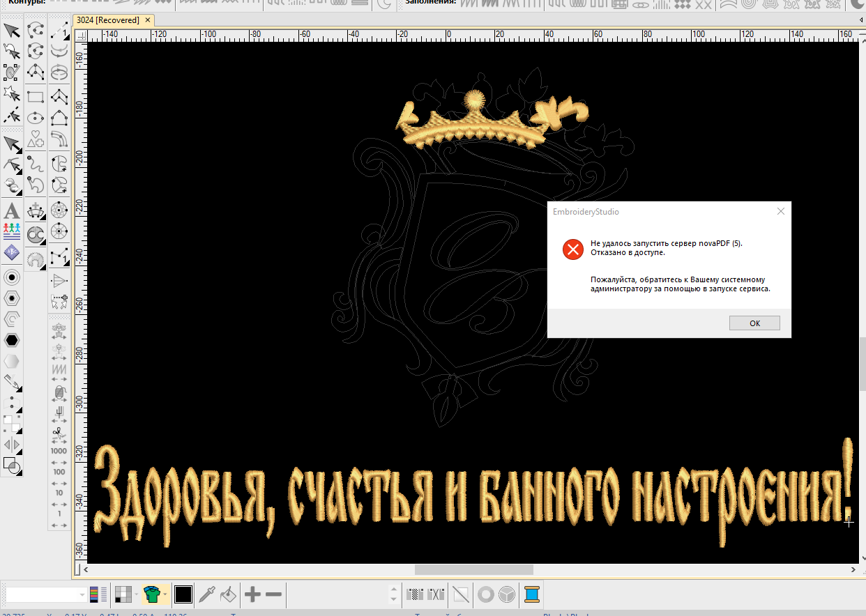Image resolution: width=866 pixels, height=616 pixels.
Task: Click the rectangle shape digitizing tool
Action: pyautogui.click(x=36, y=97)
